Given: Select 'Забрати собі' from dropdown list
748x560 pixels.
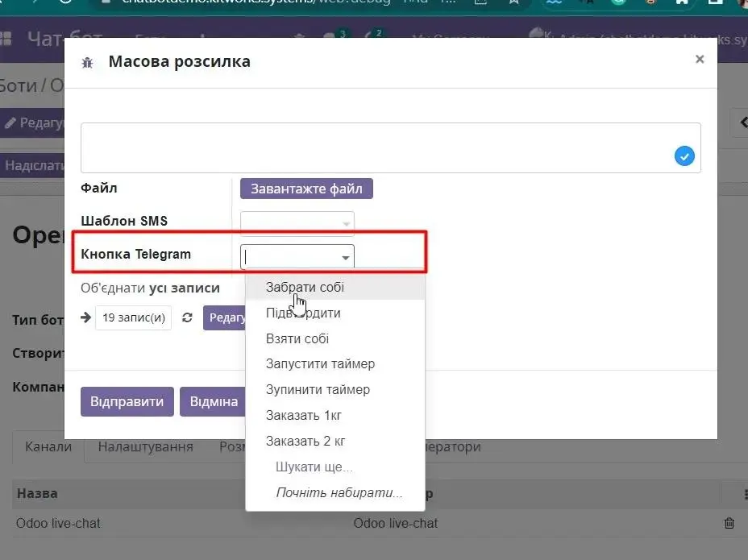Looking at the screenshot, I should (x=305, y=287).
